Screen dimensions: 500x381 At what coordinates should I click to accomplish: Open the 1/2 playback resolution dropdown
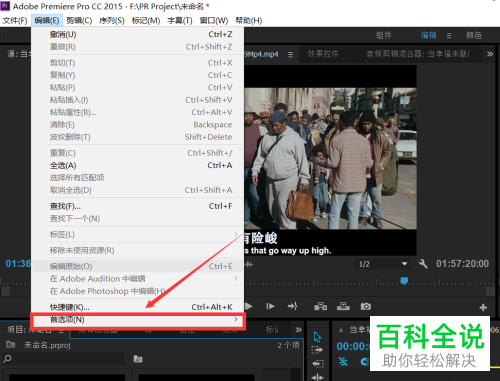(383, 264)
